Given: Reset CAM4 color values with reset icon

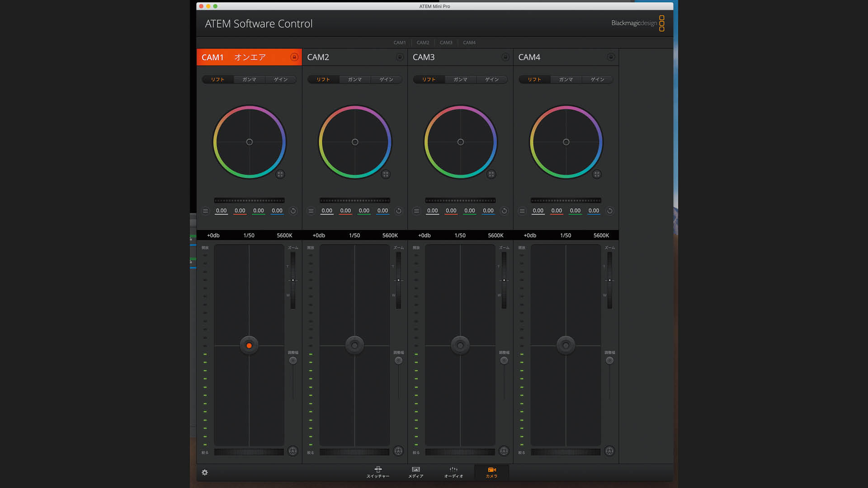Looking at the screenshot, I should (x=610, y=211).
